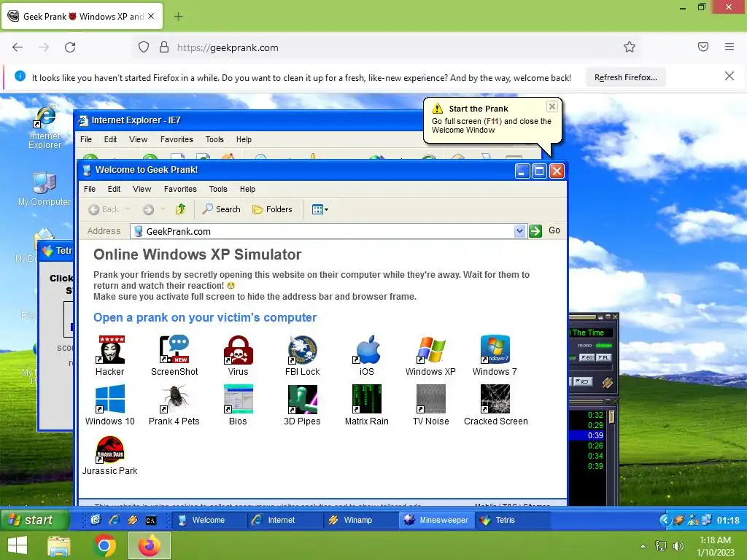Click the Search toolbar button
The image size is (747, 560).
point(222,209)
